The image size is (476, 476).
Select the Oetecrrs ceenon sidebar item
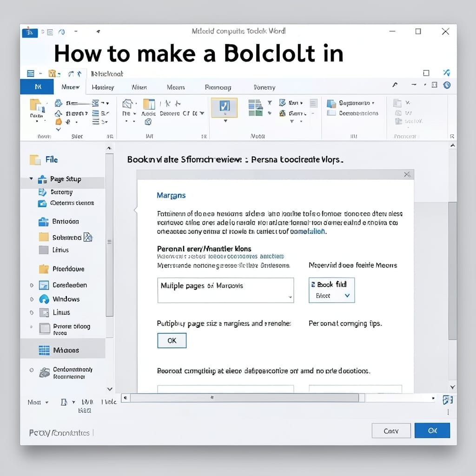(x=66, y=203)
